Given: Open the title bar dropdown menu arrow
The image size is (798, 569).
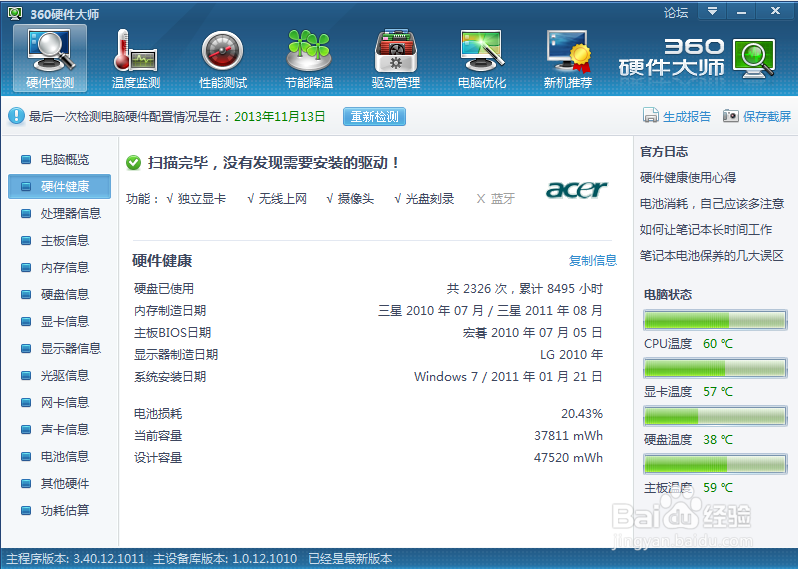Looking at the screenshot, I should pos(712,11).
